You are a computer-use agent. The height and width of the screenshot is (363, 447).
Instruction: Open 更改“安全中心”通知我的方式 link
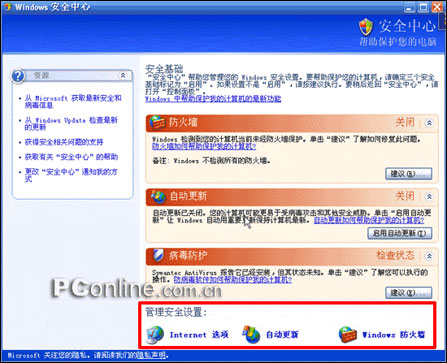(71, 175)
